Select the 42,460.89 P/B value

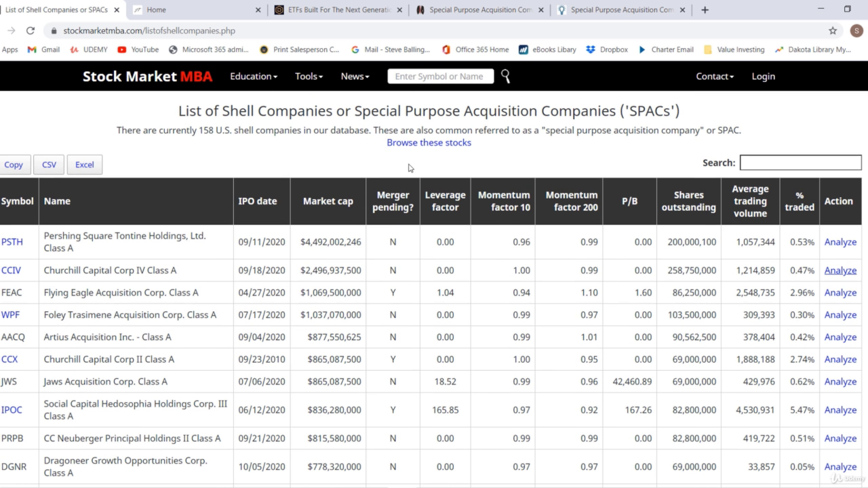coord(631,382)
